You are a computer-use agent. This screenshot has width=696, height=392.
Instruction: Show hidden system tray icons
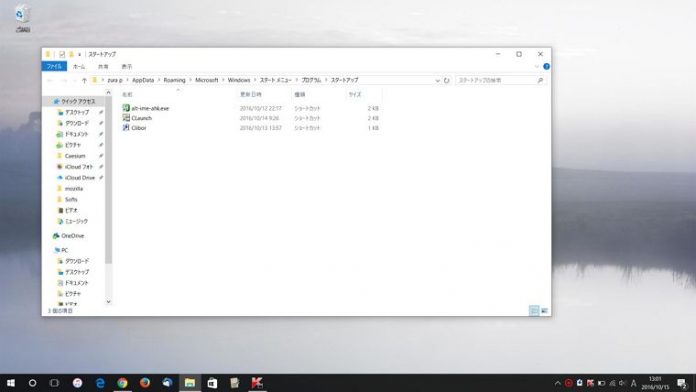tap(558, 383)
